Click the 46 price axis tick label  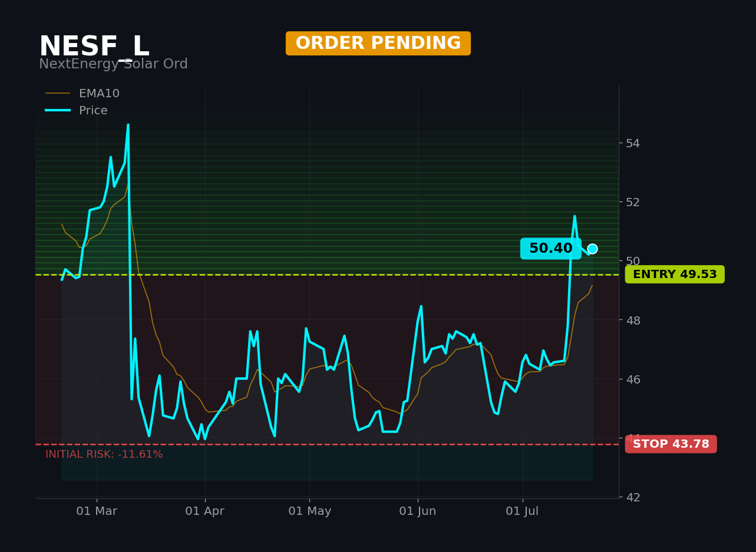pos(633,379)
